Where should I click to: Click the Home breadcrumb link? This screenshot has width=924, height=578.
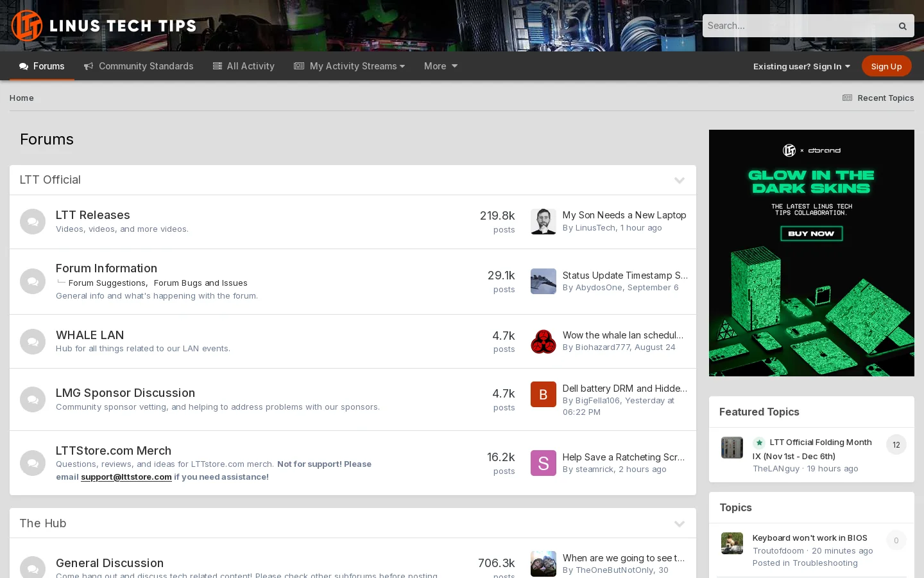(x=22, y=98)
